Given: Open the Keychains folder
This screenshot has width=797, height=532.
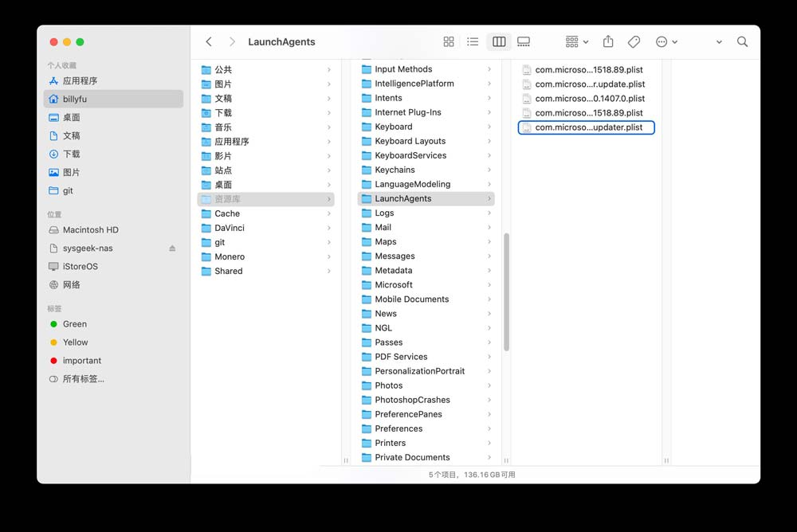Looking at the screenshot, I should click(426, 170).
